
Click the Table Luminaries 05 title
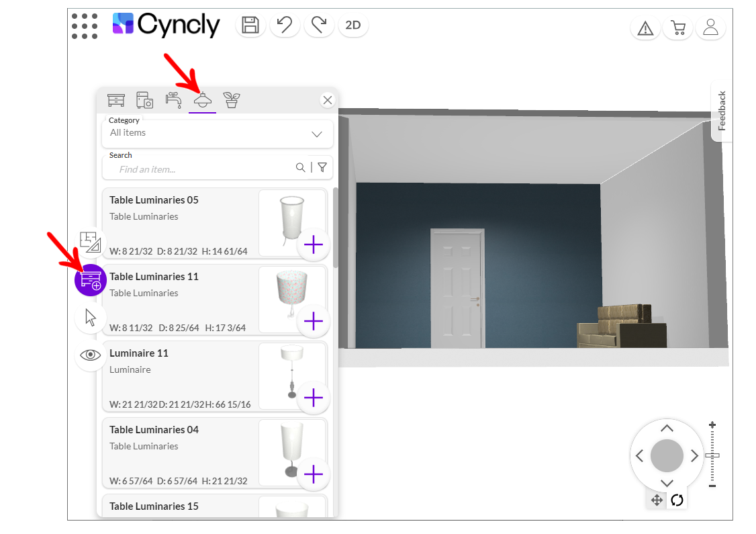[x=154, y=200]
